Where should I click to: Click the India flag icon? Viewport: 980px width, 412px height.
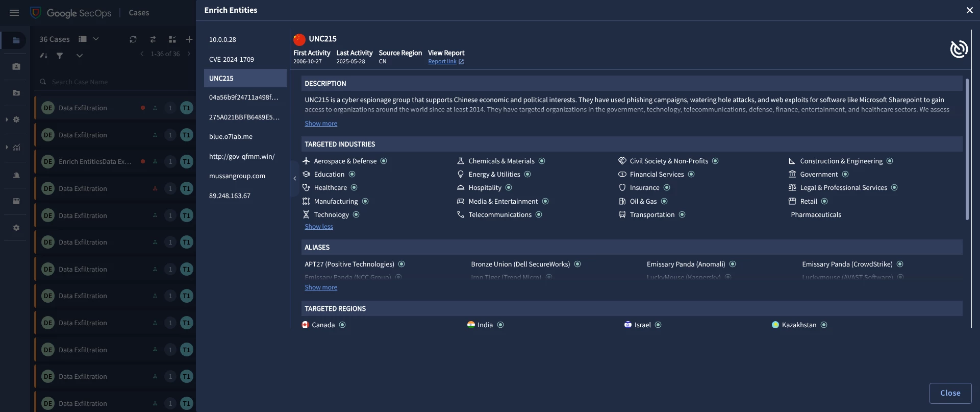pos(471,325)
